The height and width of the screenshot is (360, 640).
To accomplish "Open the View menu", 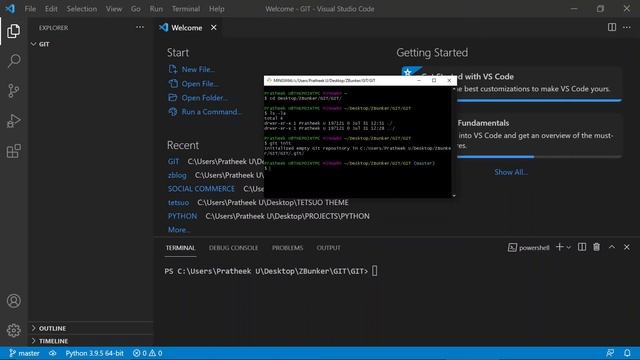I will 114,9.
